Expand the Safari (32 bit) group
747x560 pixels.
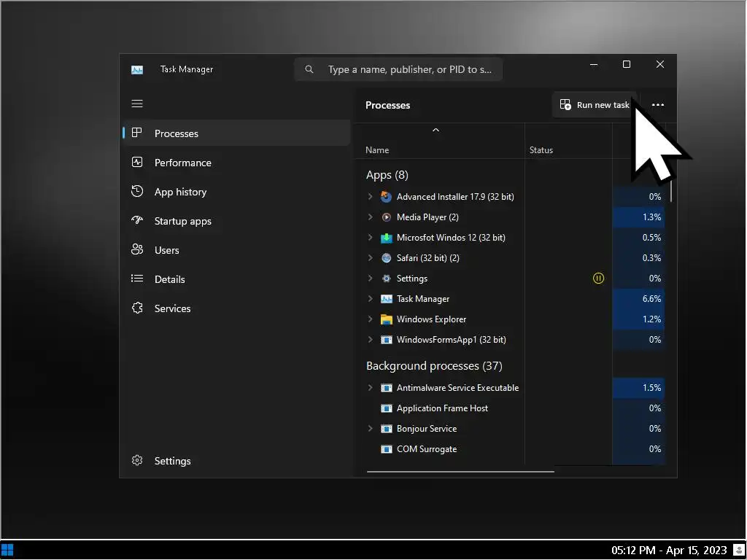point(370,257)
